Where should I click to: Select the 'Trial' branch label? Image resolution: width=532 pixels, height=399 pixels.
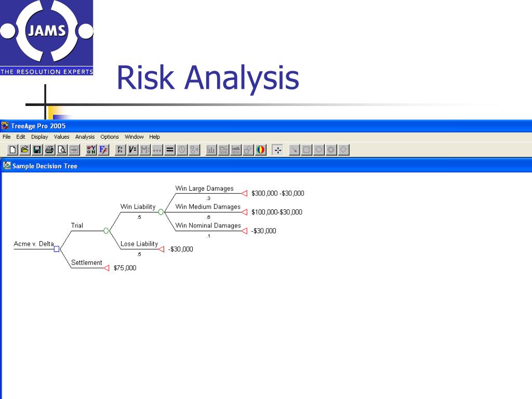click(x=77, y=225)
